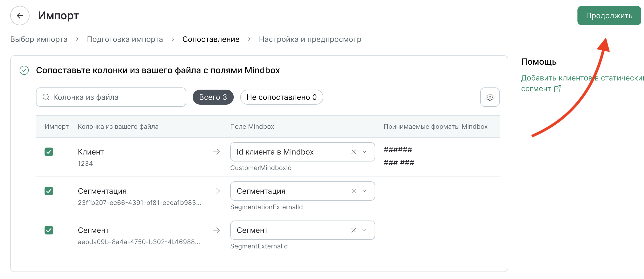Image resolution: width=644 pixels, height=279 pixels.
Task: Select the Сопоставление step
Action: point(211,39)
